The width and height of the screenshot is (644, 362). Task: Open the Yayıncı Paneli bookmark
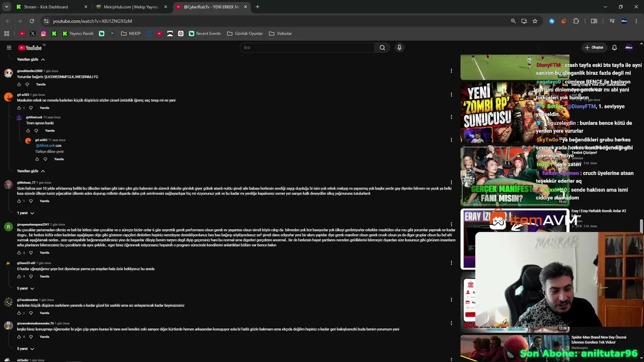(78, 34)
